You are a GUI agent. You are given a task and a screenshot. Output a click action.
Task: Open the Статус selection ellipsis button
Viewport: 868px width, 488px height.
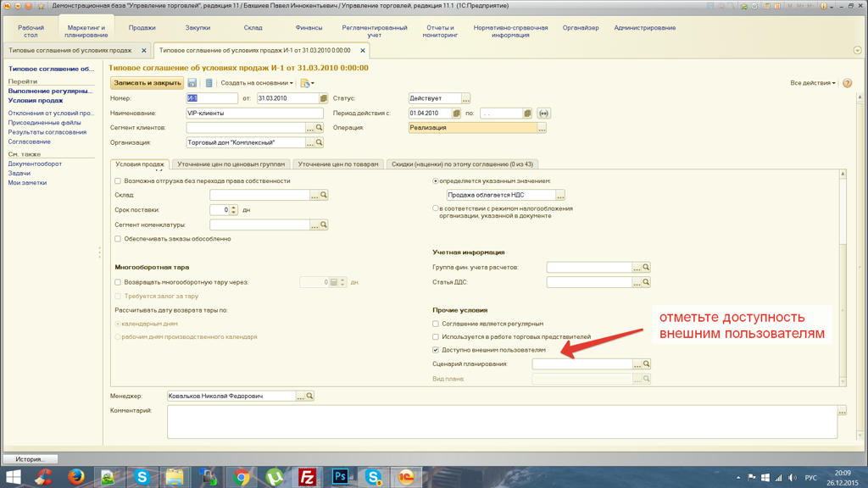466,98
